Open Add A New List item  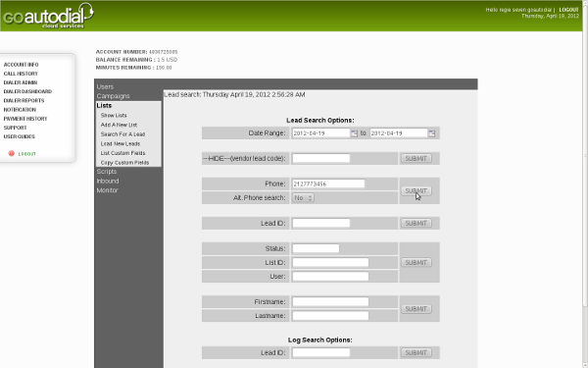click(119, 125)
